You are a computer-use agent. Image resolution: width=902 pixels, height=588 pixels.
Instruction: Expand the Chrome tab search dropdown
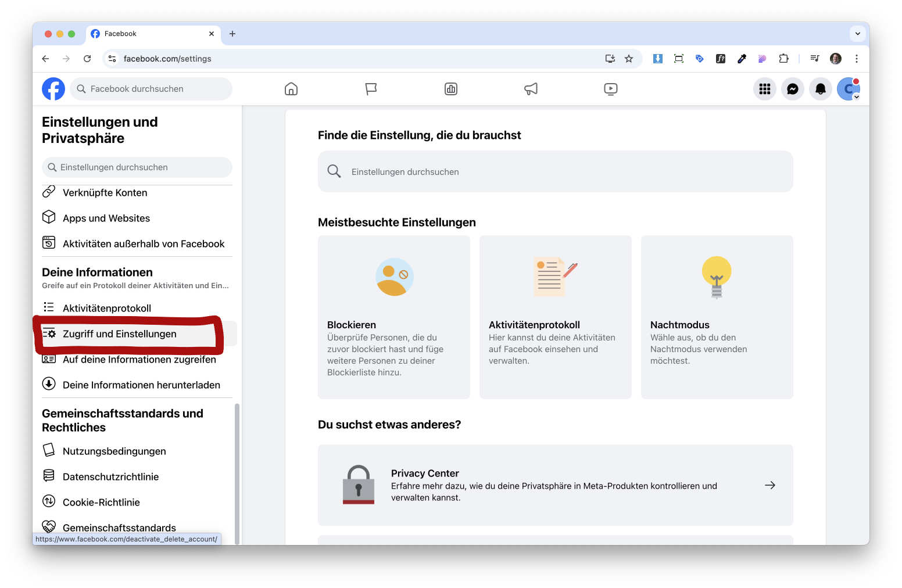[x=857, y=34]
